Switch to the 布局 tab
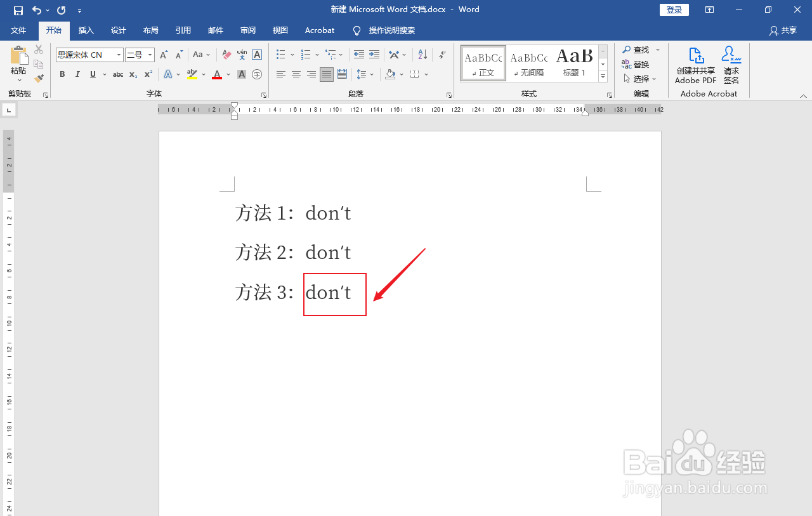Screen dimensions: 812x516 (150, 30)
